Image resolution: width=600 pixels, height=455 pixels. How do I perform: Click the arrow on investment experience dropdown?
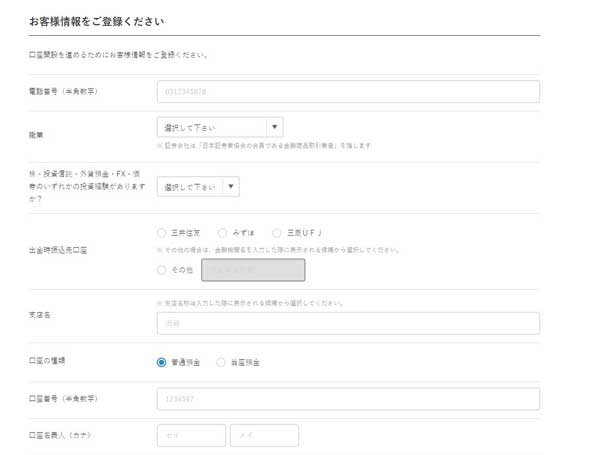tap(230, 186)
